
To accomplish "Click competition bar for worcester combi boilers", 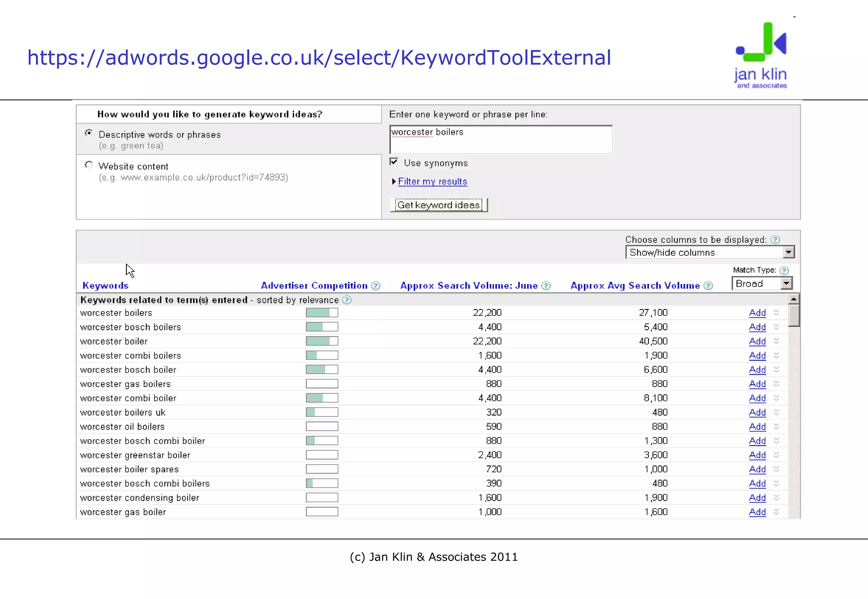I will [322, 356].
